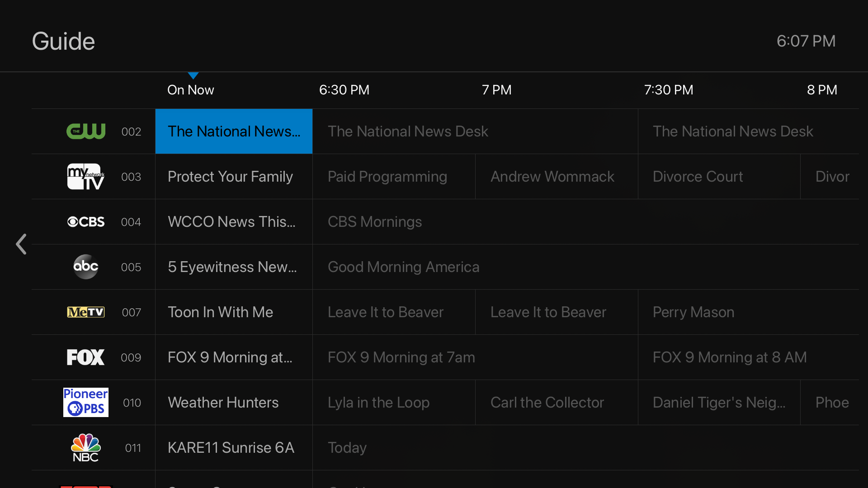Select the CW channel logo
This screenshot has height=488, width=868.
click(86, 131)
